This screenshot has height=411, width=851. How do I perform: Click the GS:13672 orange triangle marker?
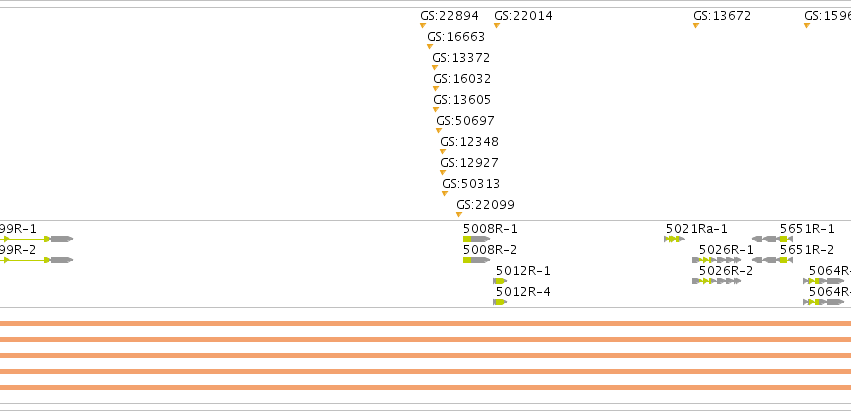pyautogui.click(x=696, y=26)
